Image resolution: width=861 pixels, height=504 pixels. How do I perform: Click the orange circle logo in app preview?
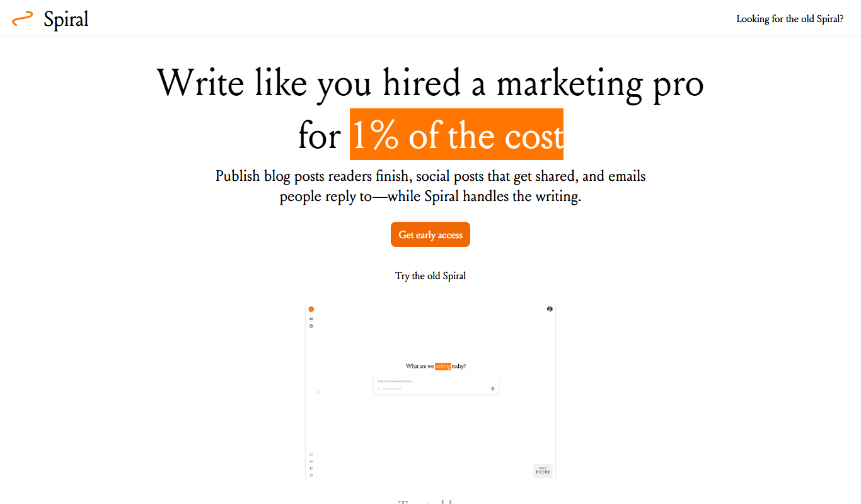coord(311,309)
